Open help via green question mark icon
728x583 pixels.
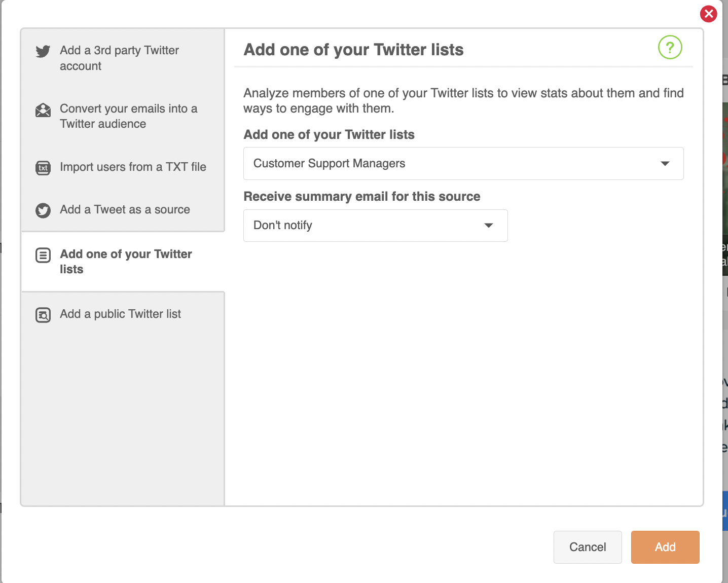tap(670, 47)
